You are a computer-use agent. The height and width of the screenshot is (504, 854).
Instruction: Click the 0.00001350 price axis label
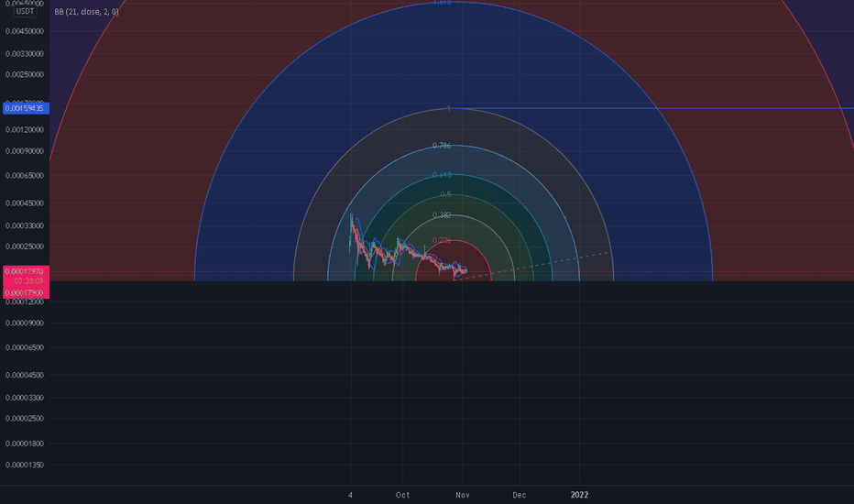pos(25,465)
